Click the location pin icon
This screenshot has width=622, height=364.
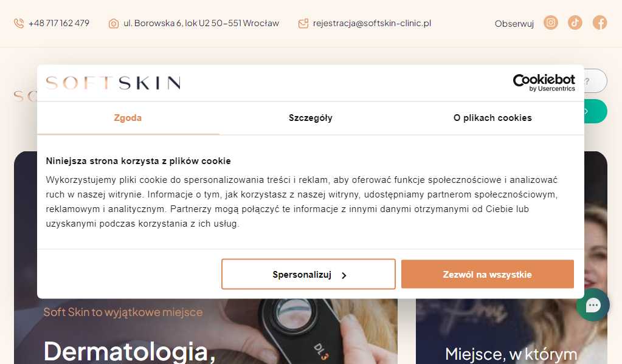click(114, 24)
